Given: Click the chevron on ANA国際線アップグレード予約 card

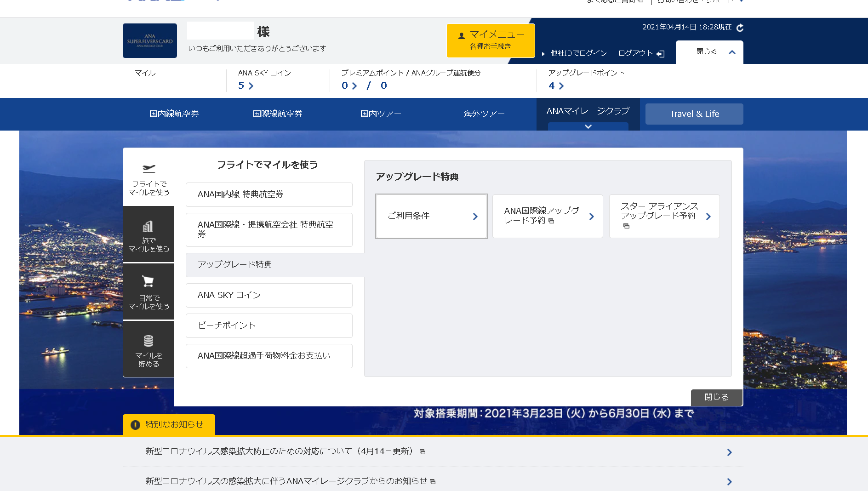Looking at the screenshot, I should coord(592,217).
